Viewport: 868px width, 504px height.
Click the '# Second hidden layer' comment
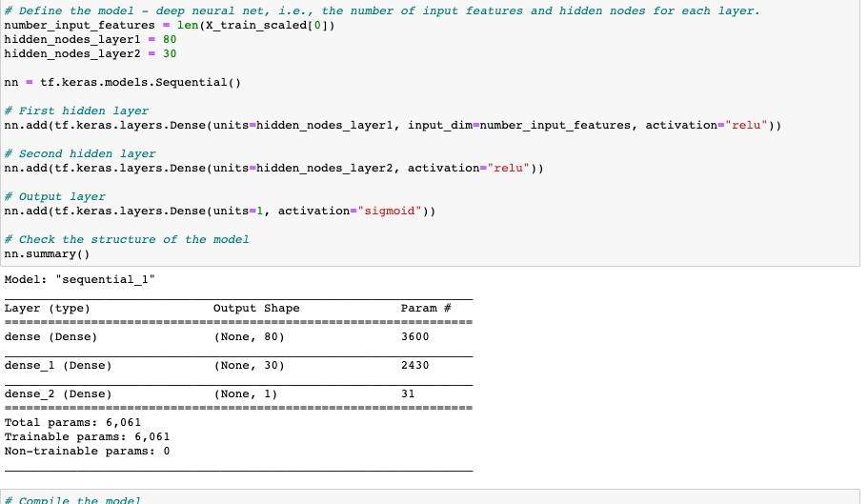80,153
